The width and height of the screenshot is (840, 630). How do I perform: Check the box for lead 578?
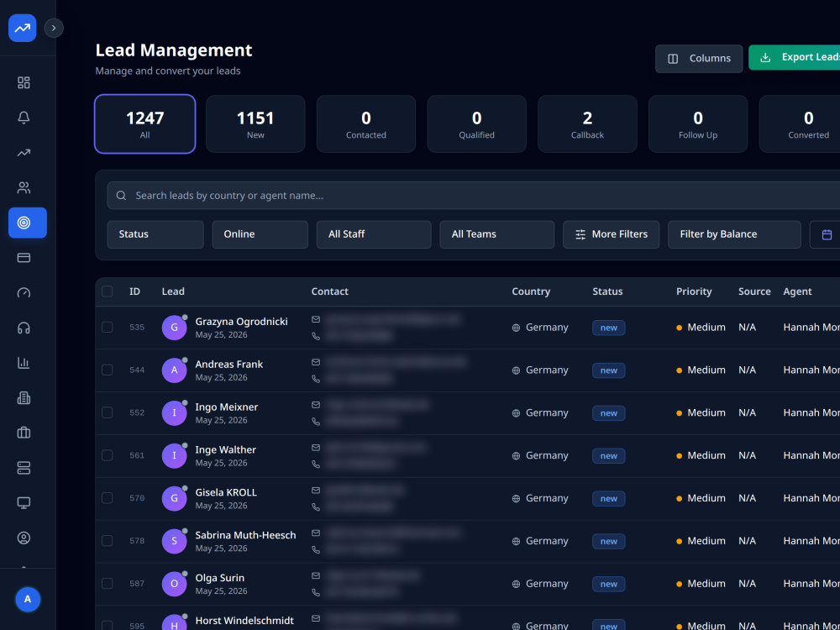pos(108,541)
